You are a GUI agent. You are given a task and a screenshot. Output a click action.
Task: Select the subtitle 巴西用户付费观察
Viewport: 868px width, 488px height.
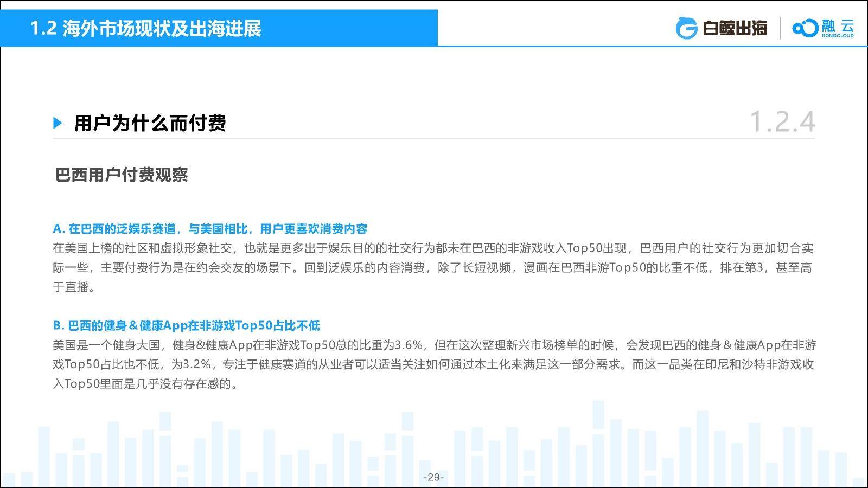(x=122, y=175)
